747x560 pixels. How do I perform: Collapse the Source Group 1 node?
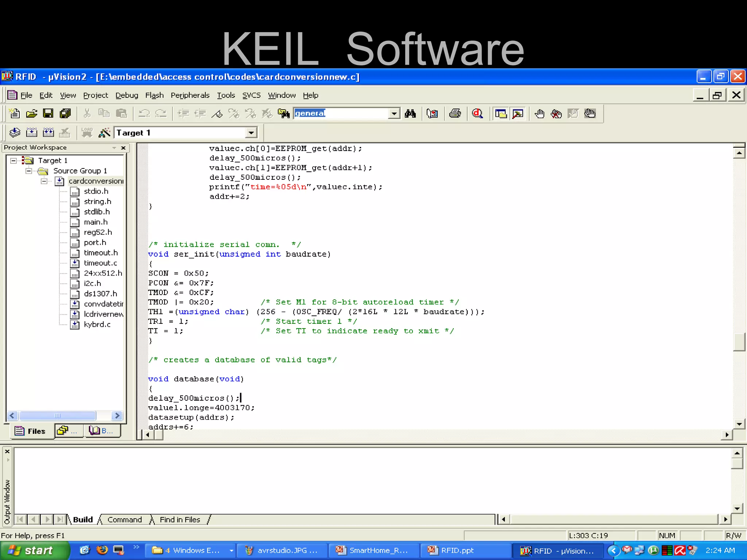(x=29, y=171)
